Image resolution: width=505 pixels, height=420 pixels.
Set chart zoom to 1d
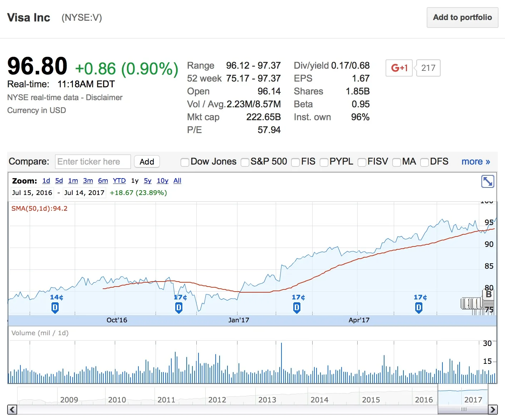click(x=46, y=181)
